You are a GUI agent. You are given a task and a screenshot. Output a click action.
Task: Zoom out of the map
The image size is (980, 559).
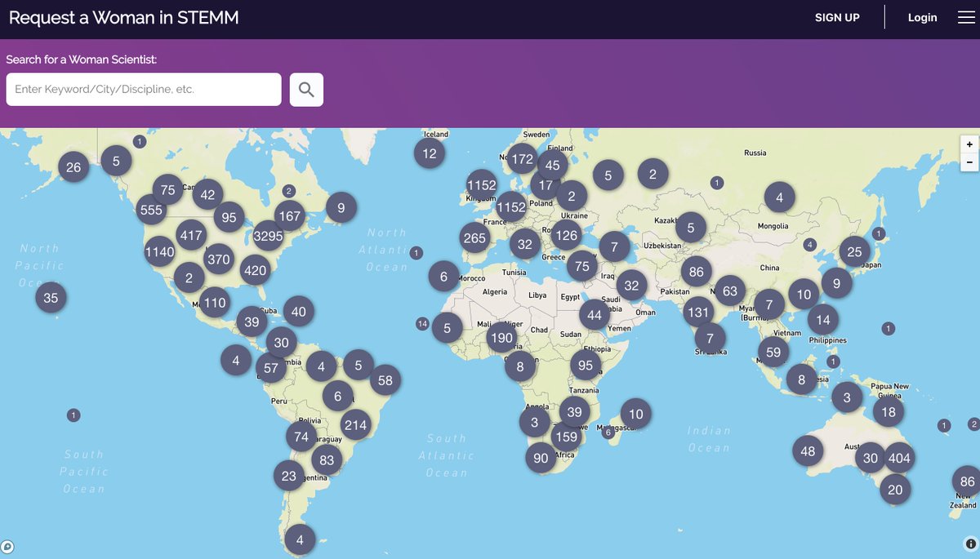[x=969, y=162]
